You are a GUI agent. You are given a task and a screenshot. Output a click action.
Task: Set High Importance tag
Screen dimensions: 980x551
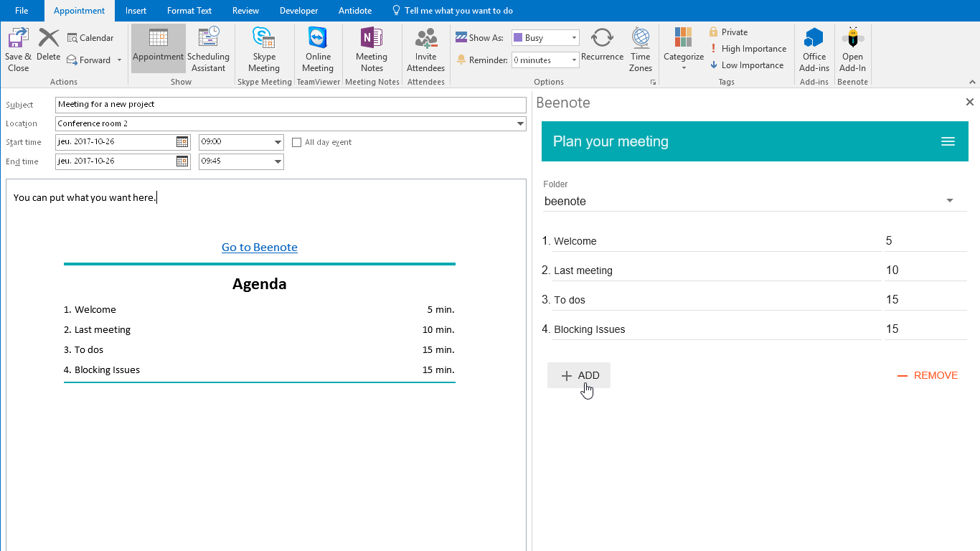click(748, 49)
